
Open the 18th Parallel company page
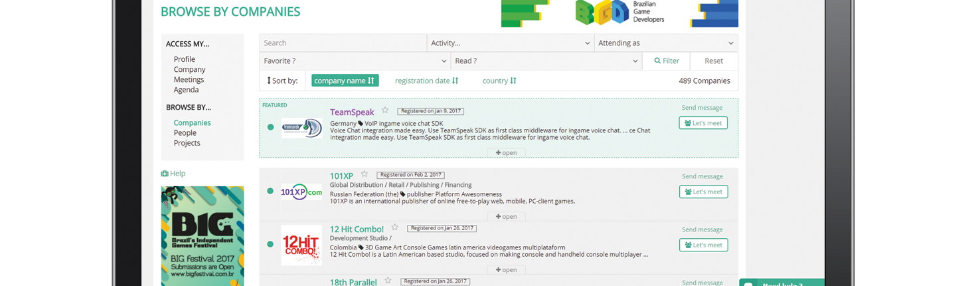(x=353, y=282)
